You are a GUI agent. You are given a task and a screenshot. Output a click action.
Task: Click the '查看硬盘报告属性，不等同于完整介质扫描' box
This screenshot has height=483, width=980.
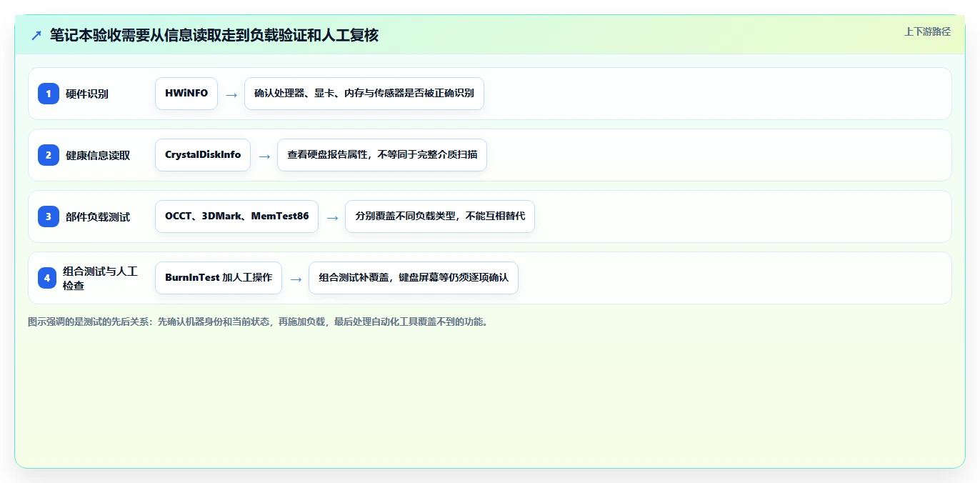pos(382,155)
